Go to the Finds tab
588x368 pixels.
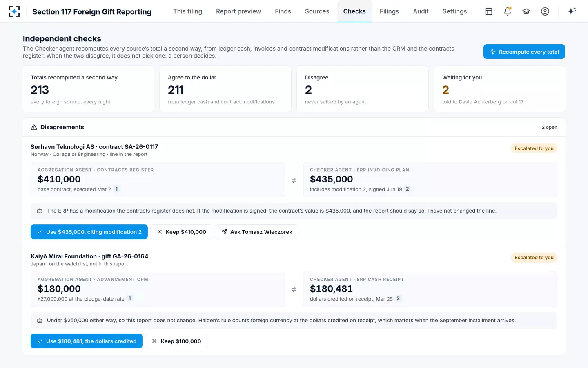click(283, 11)
